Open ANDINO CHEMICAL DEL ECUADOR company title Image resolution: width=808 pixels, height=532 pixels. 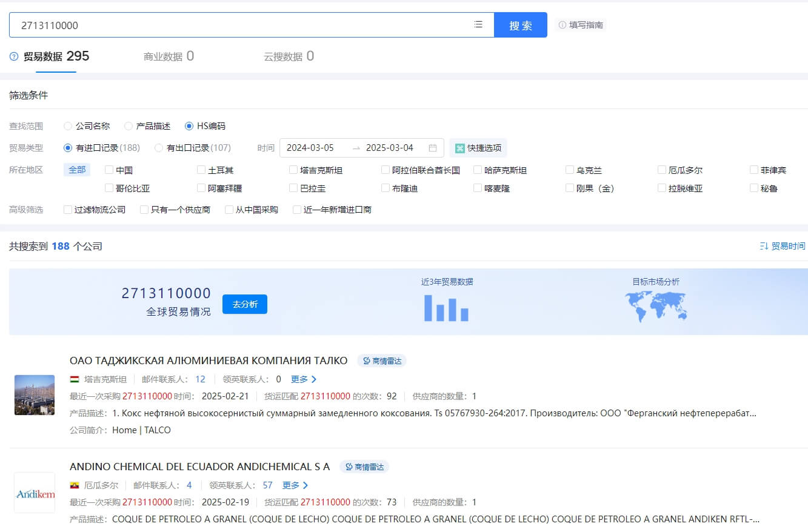coord(200,467)
